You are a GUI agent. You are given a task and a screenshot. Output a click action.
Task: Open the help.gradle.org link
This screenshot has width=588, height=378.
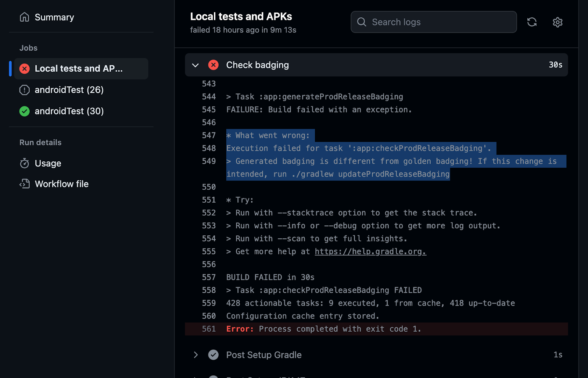[370, 252]
